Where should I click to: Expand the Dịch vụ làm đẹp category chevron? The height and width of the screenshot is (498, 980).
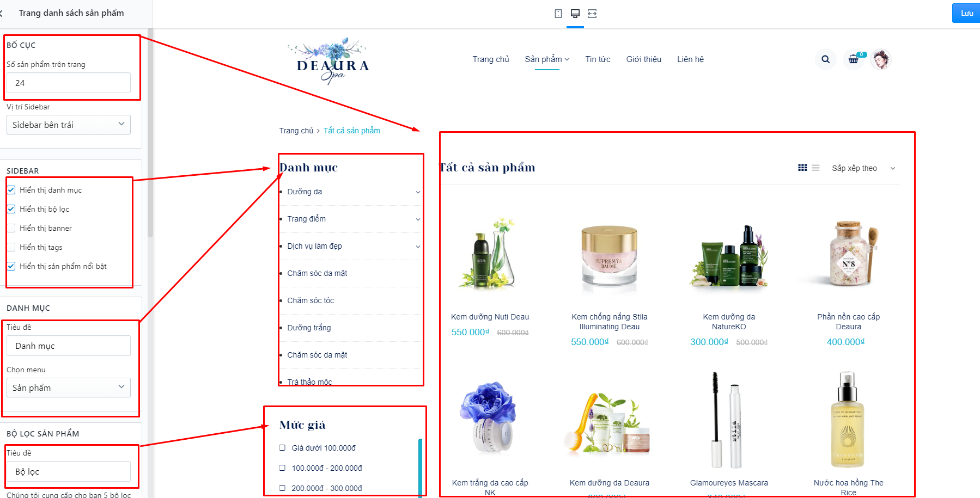point(418,247)
